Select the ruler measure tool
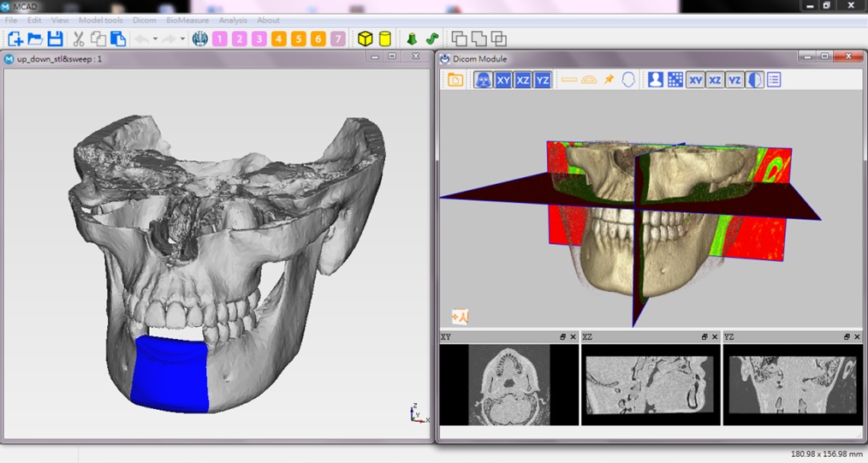The width and height of the screenshot is (868, 463). [x=569, y=80]
